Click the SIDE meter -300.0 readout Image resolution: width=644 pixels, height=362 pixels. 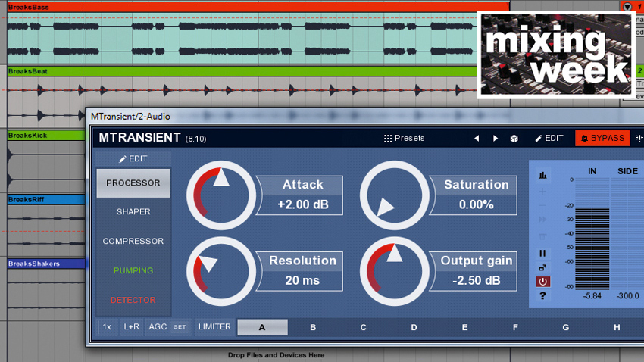click(x=627, y=295)
